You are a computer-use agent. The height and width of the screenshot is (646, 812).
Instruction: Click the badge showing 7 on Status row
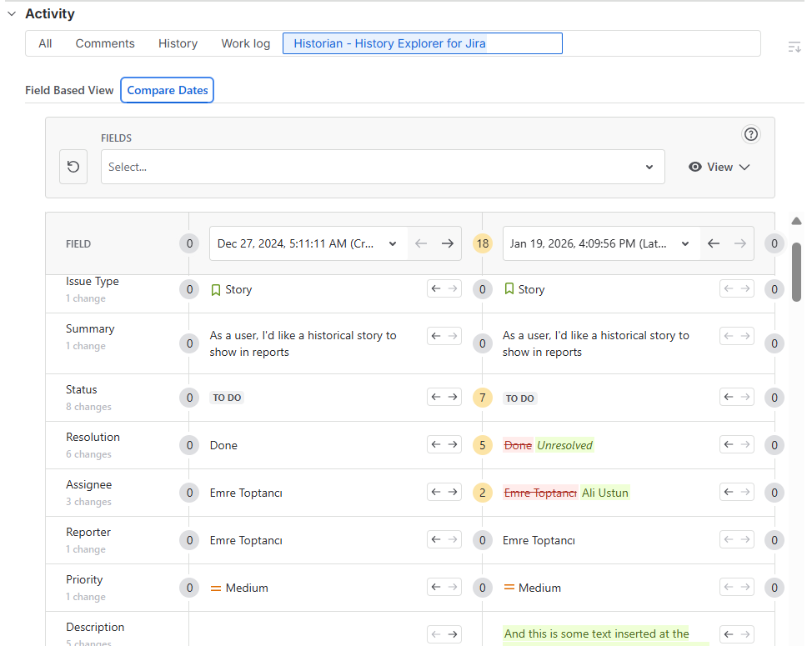(483, 397)
